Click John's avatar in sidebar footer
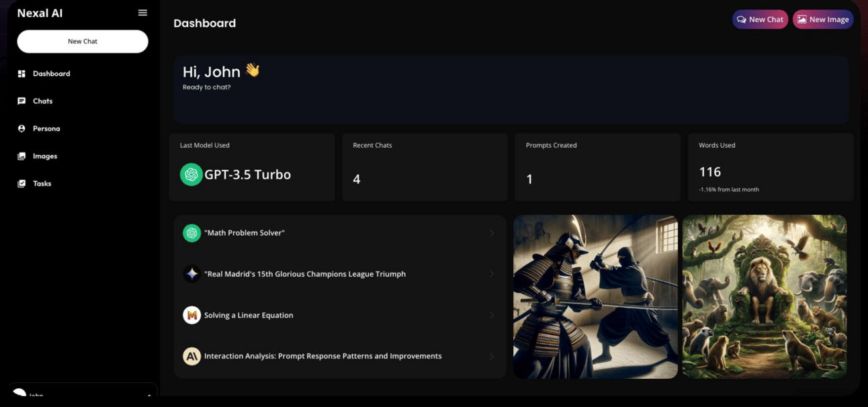The height and width of the screenshot is (407, 868). pos(19,394)
